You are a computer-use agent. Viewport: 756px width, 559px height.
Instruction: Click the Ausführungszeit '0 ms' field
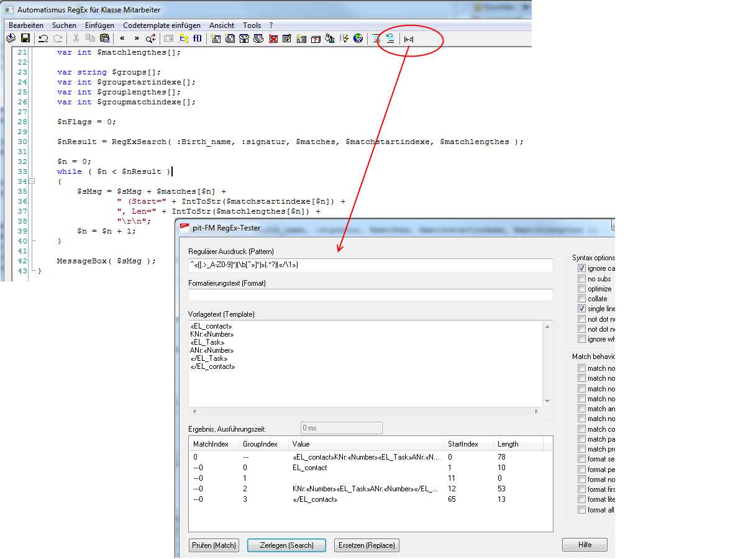pos(342,428)
